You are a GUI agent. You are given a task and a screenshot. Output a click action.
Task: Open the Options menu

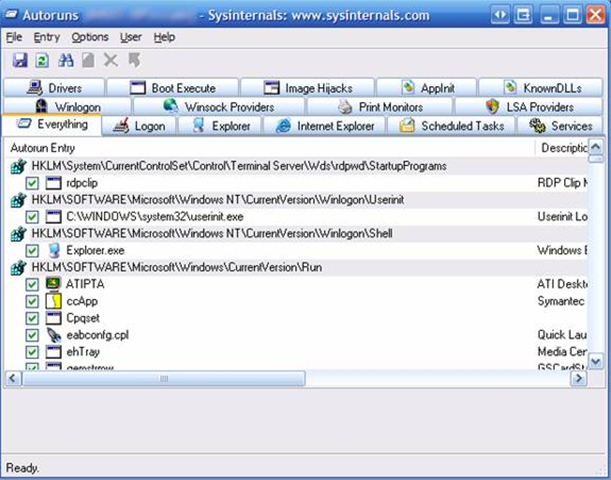90,37
